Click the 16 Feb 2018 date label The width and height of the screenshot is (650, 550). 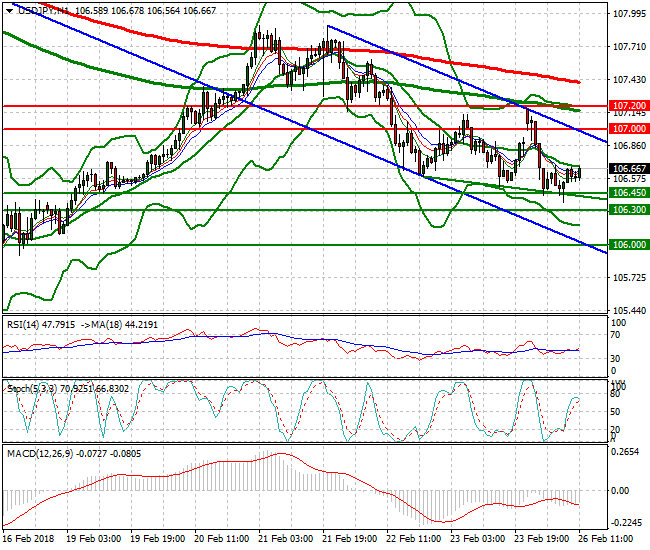click(28, 538)
